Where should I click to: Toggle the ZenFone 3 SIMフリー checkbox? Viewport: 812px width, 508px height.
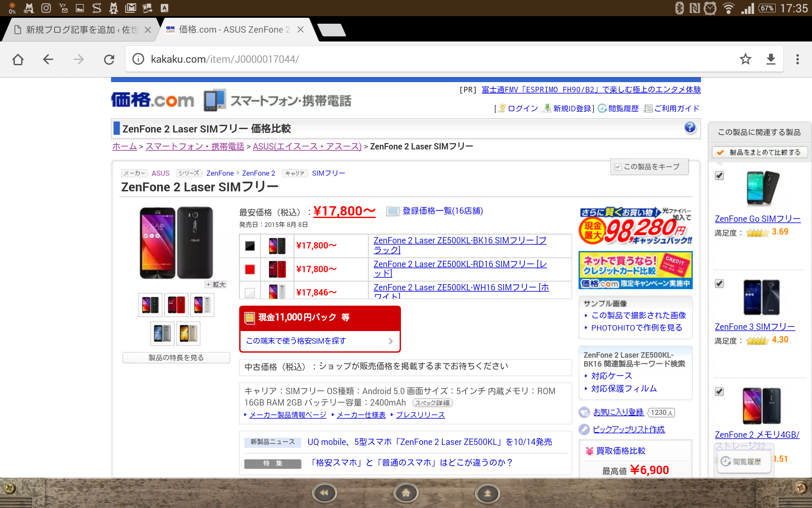pos(719,284)
